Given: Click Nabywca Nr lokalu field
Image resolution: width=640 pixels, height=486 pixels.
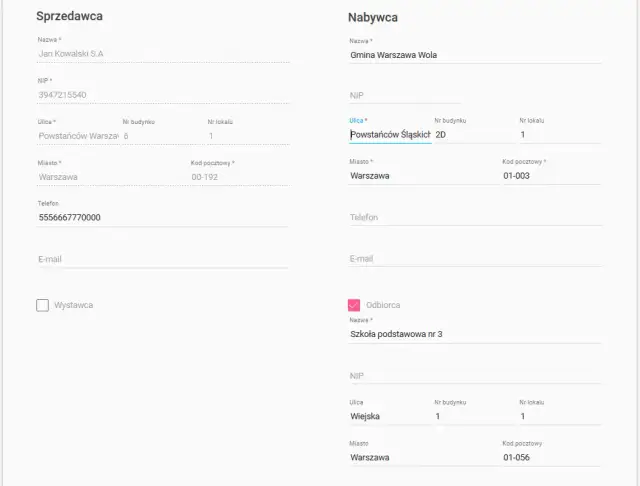Looking at the screenshot, I should (560, 135).
